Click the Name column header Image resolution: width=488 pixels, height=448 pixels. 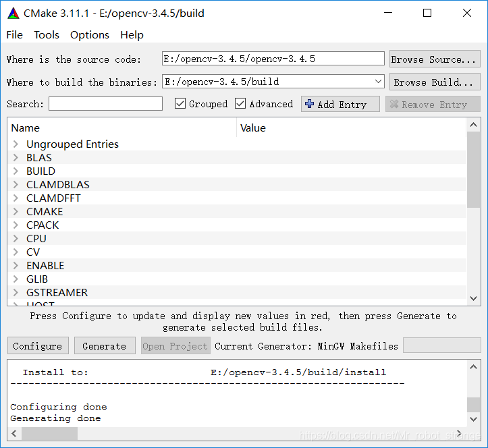tap(122, 128)
